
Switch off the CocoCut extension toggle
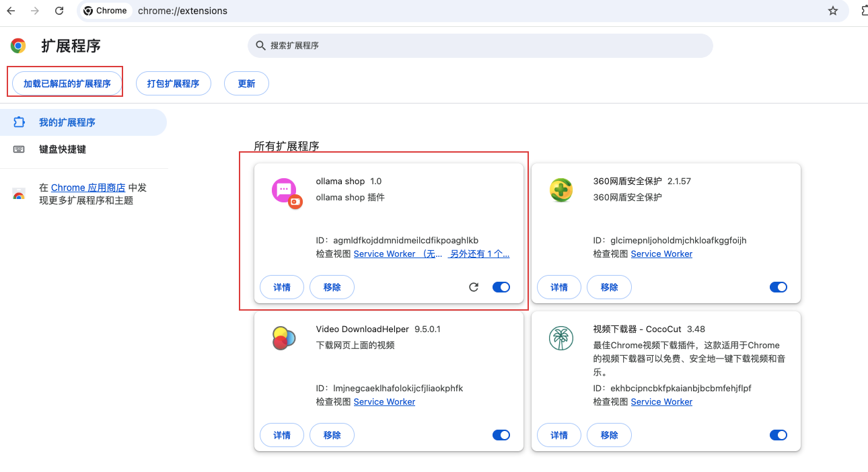click(779, 435)
